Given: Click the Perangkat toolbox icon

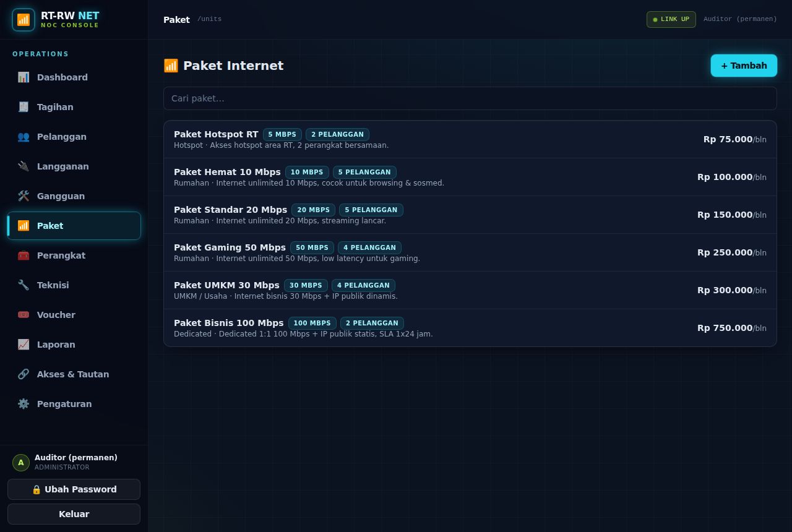Looking at the screenshot, I should [x=24, y=255].
